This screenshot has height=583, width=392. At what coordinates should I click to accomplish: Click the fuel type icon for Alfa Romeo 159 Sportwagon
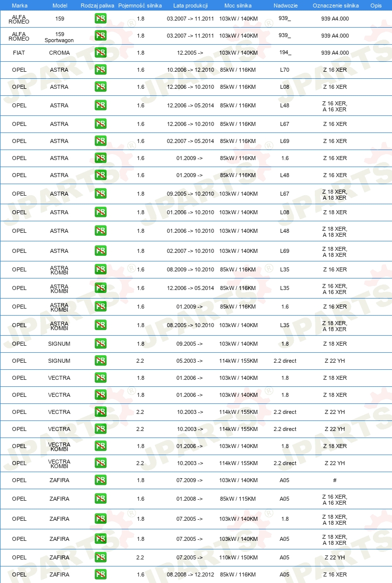point(100,36)
